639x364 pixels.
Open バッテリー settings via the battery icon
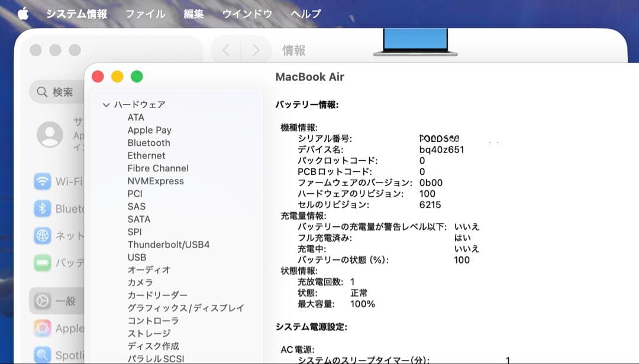43,263
